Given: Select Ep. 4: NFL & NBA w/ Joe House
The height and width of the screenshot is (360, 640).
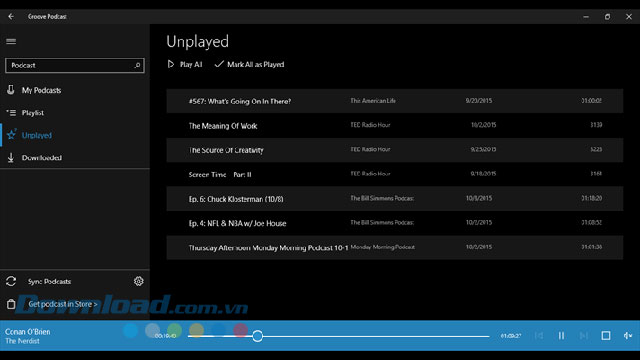Looking at the screenshot, I should 395,223.
